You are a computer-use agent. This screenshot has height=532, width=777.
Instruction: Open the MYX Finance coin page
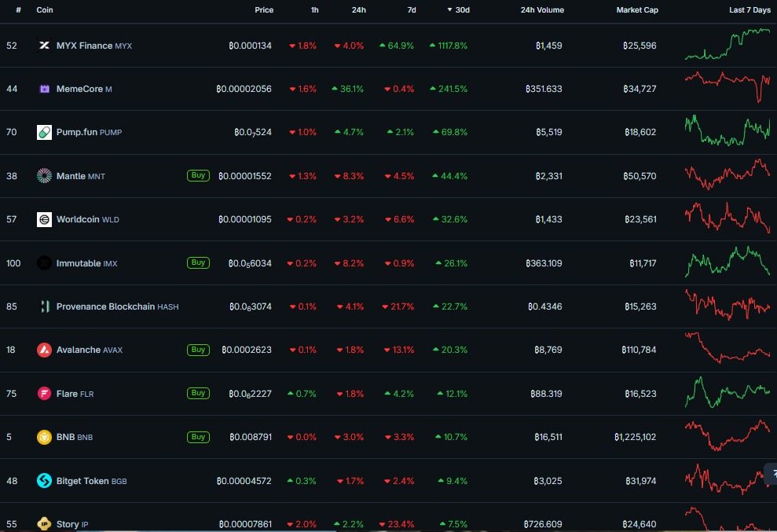(x=94, y=46)
